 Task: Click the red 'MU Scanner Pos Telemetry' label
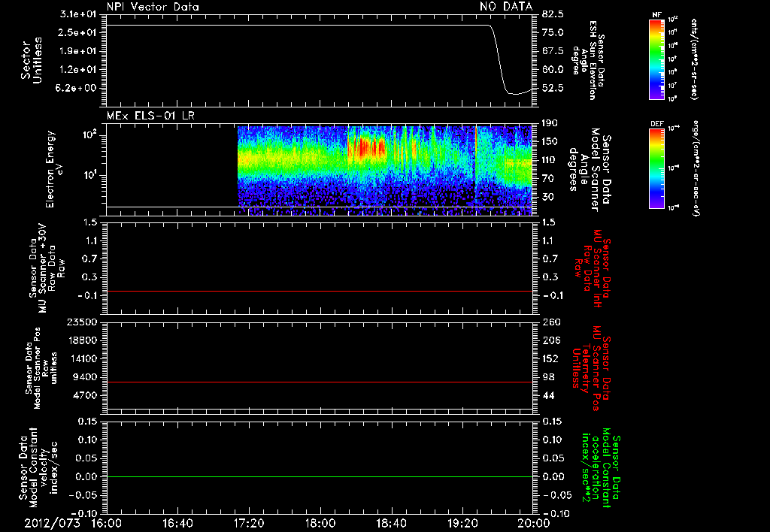click(591, 368)
